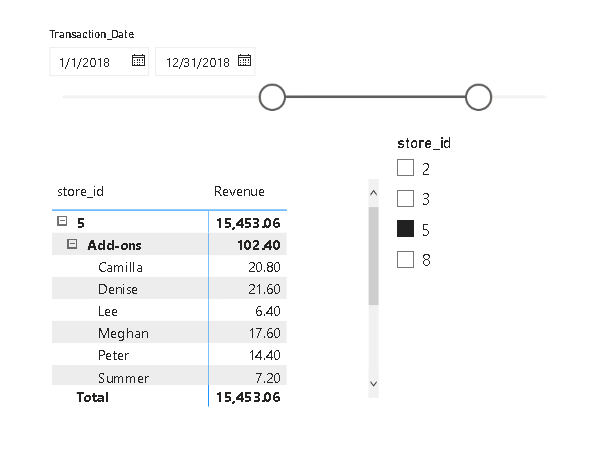
Task: Click the scroll up arrow of matrix
Action: tap(373, 193)
